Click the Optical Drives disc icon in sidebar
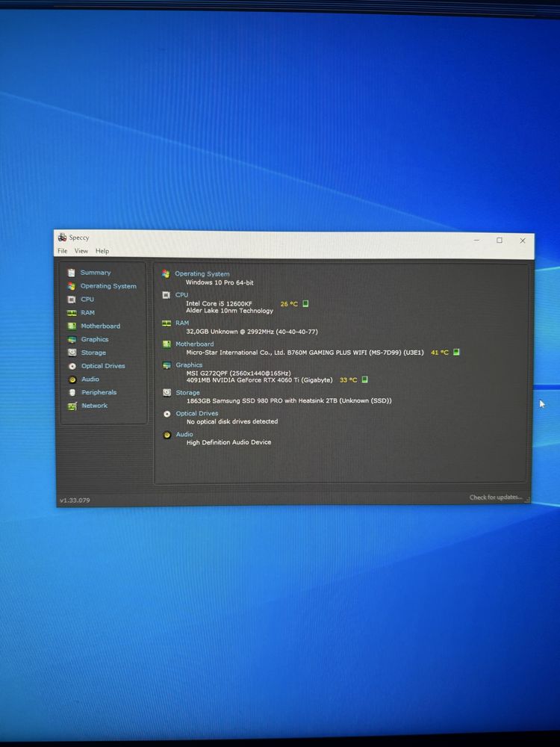 pos(72,366)
